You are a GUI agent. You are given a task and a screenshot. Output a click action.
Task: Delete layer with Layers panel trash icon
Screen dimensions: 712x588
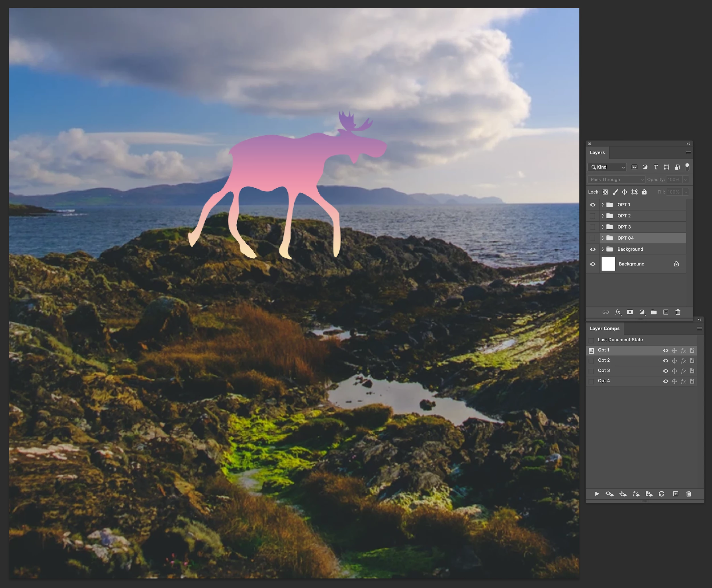[678, 312]
